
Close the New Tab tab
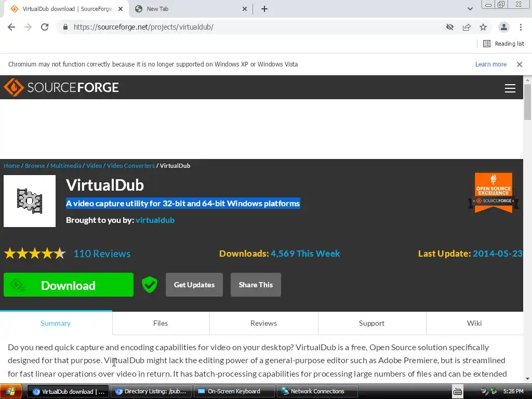[245, 9]
